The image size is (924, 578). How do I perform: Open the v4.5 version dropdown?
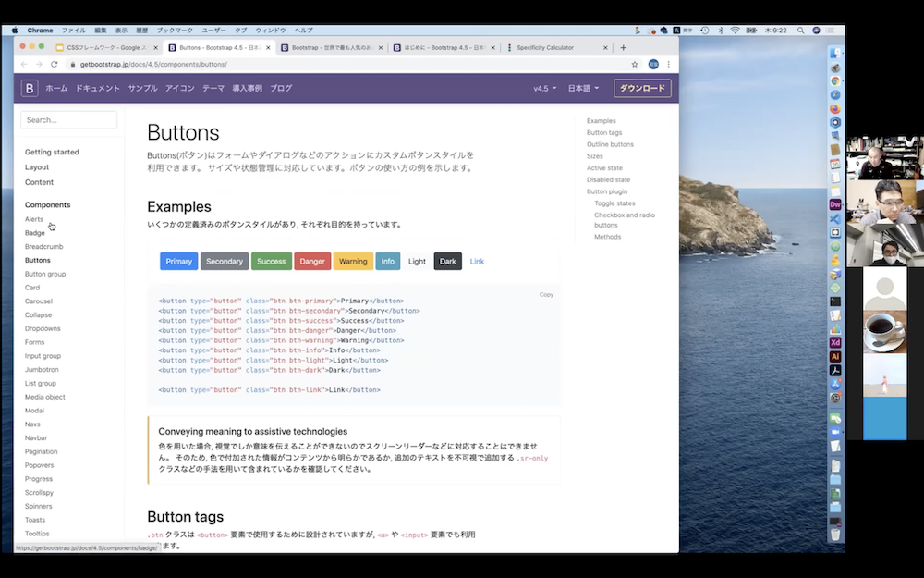(544, 88)
